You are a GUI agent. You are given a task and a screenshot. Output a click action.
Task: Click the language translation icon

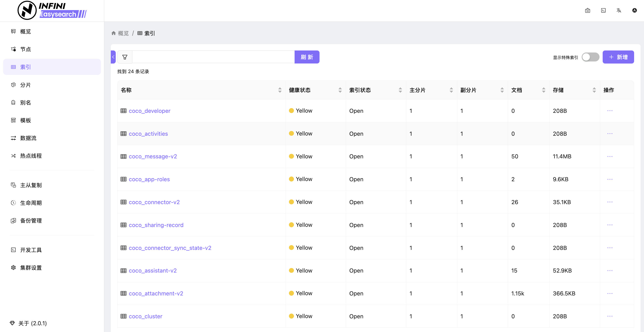pyautogui.click(x=619, y=11)
